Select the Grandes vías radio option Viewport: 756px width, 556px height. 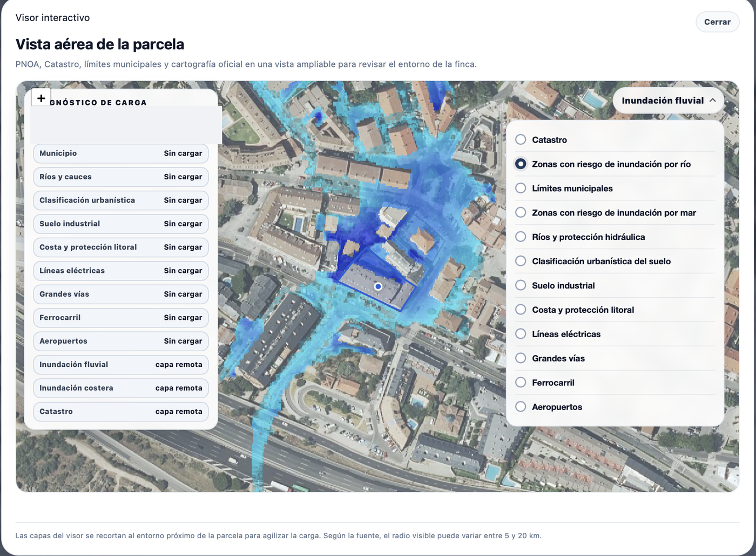(x=521, y=358)
